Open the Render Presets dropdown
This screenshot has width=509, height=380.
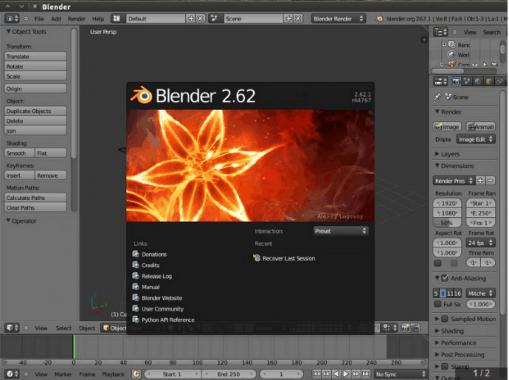(454, 181)
